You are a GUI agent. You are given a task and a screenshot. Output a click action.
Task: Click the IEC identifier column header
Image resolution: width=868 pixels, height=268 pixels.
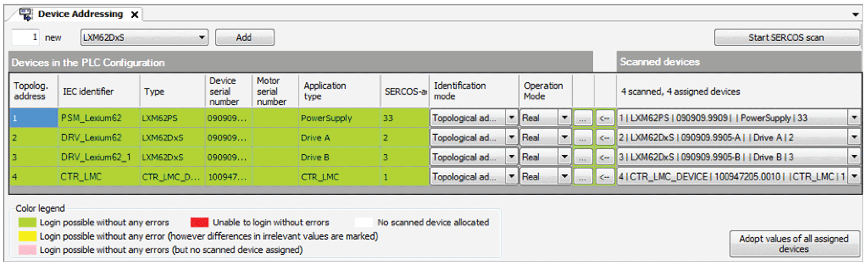[x=99, y=91]
